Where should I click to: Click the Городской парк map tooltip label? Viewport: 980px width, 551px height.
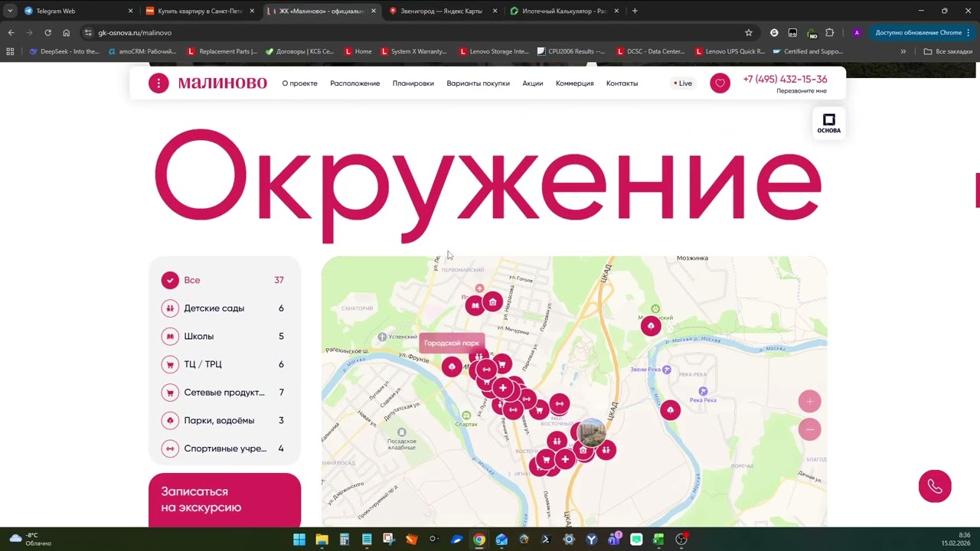click(452, 343)
